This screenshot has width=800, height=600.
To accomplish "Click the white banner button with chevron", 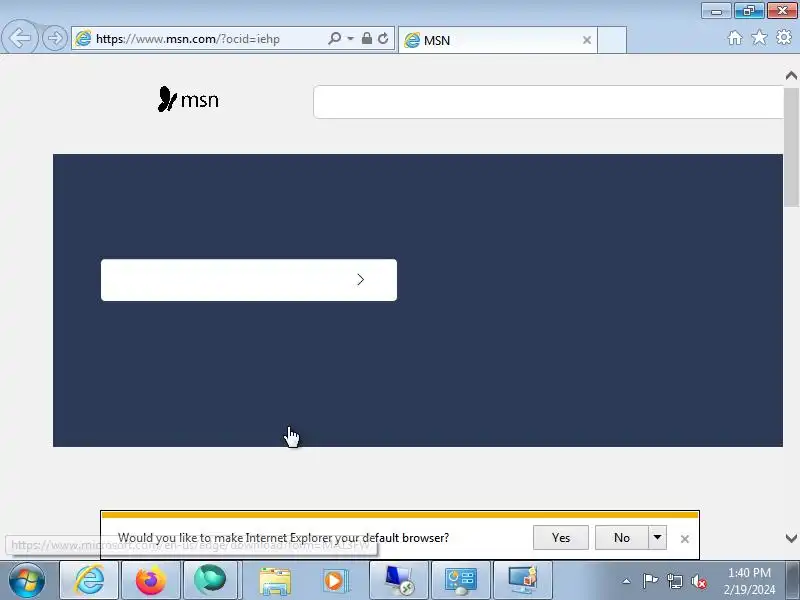I will tap(249, 280).
